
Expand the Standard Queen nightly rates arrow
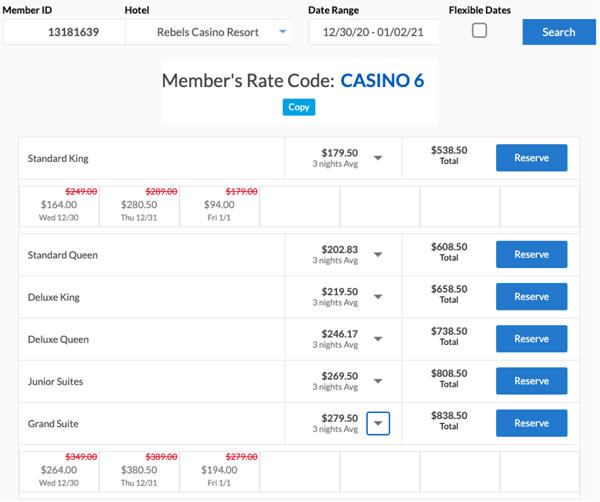(378, 254)
